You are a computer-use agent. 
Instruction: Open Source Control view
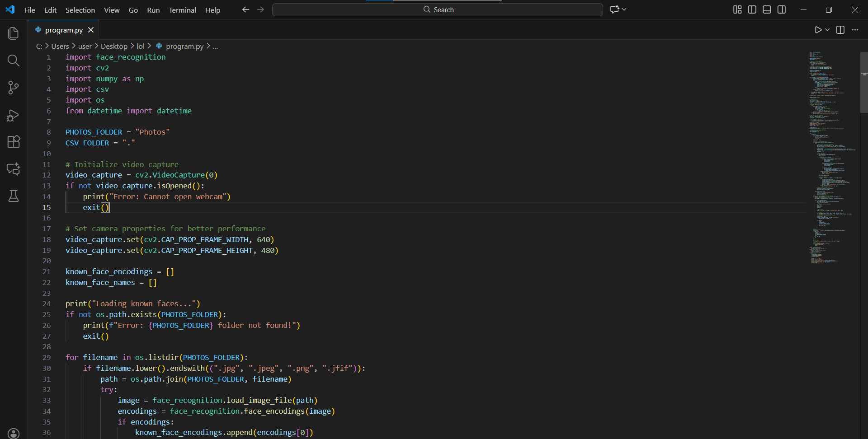14,88
